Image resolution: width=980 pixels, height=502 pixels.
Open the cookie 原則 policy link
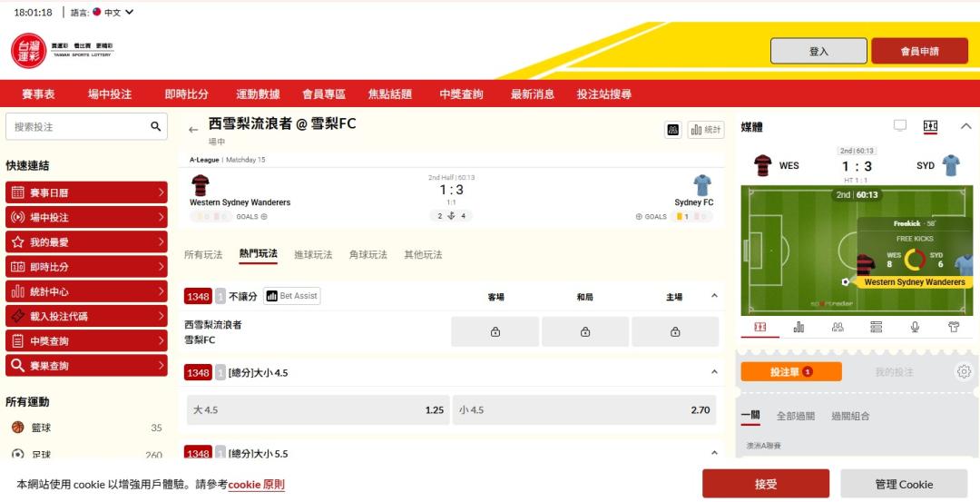256,485
